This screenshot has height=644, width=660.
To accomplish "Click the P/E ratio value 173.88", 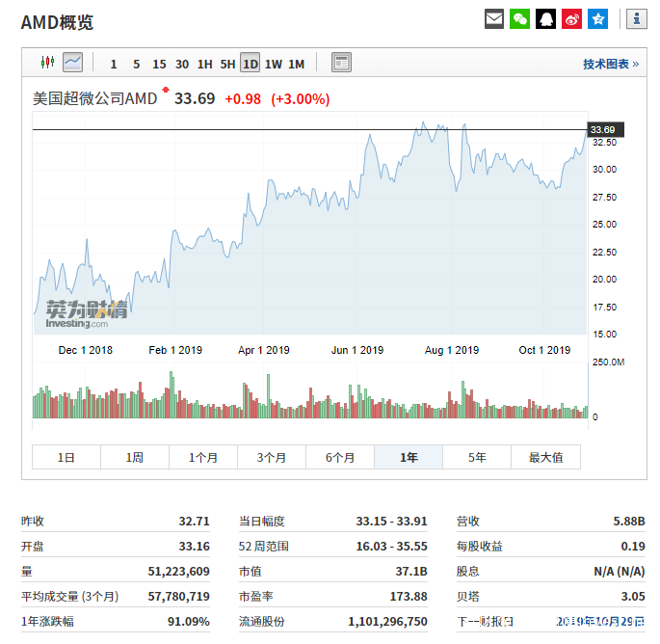I will pyautogui.click(x=409, y=597).
